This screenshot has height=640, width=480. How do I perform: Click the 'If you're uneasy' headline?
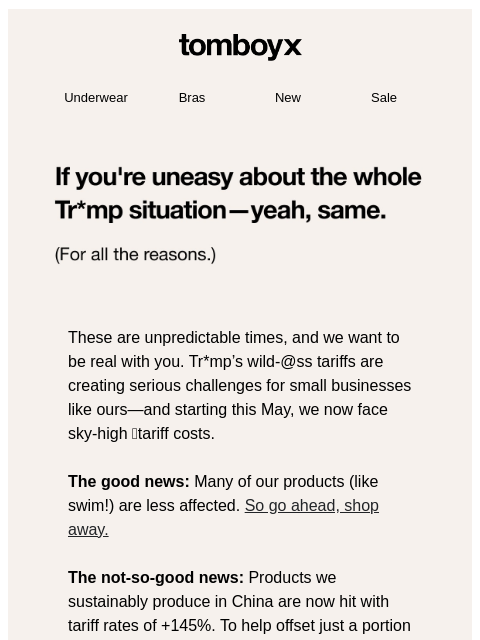pos(238,177)
